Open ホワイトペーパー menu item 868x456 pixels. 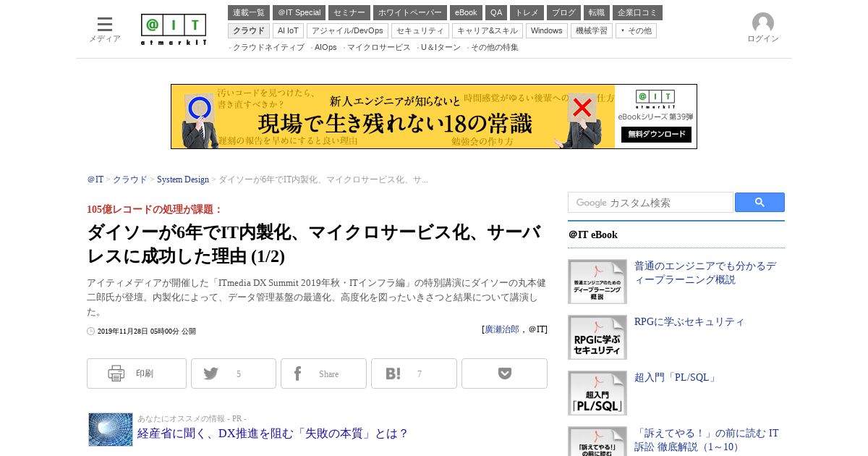pos(410,13)
